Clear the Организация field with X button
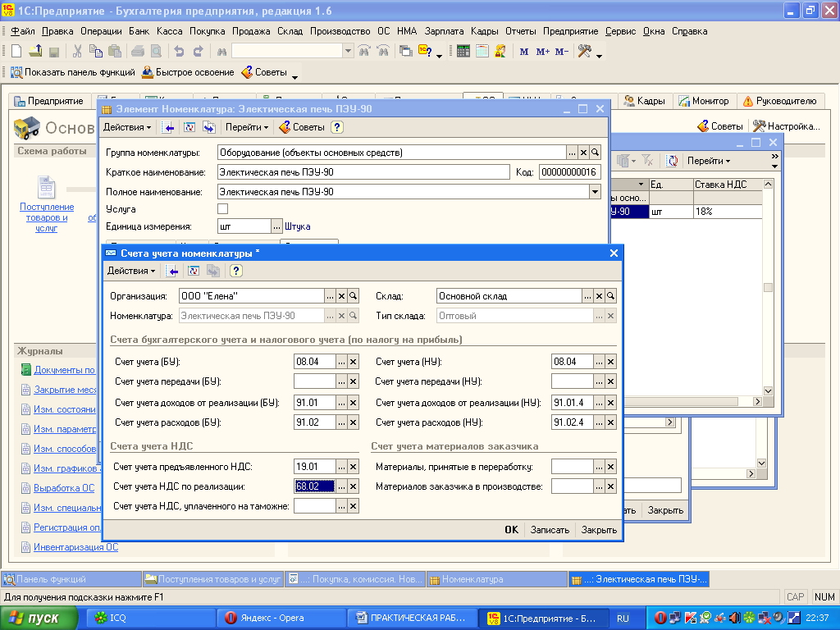 click(x=342, y=295)
